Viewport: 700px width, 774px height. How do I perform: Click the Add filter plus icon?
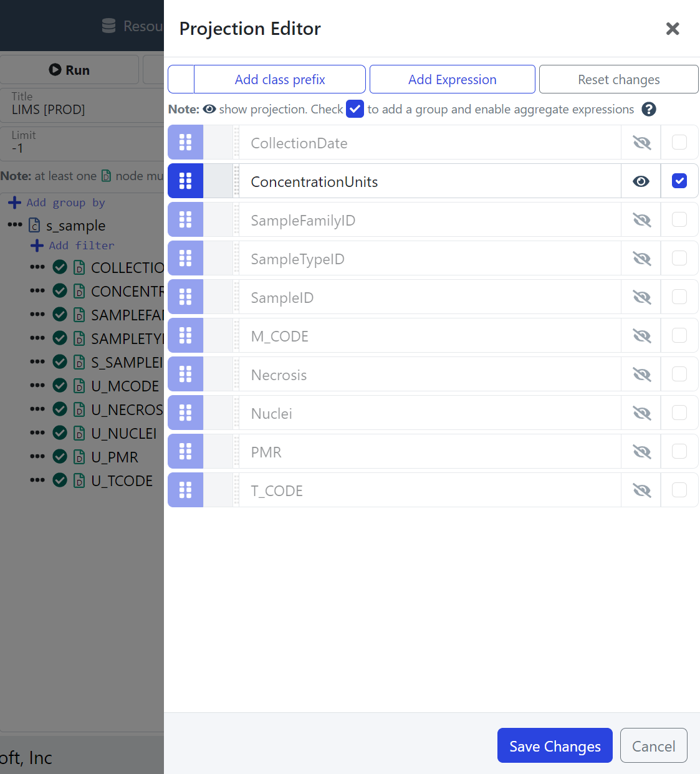(37, 246)
